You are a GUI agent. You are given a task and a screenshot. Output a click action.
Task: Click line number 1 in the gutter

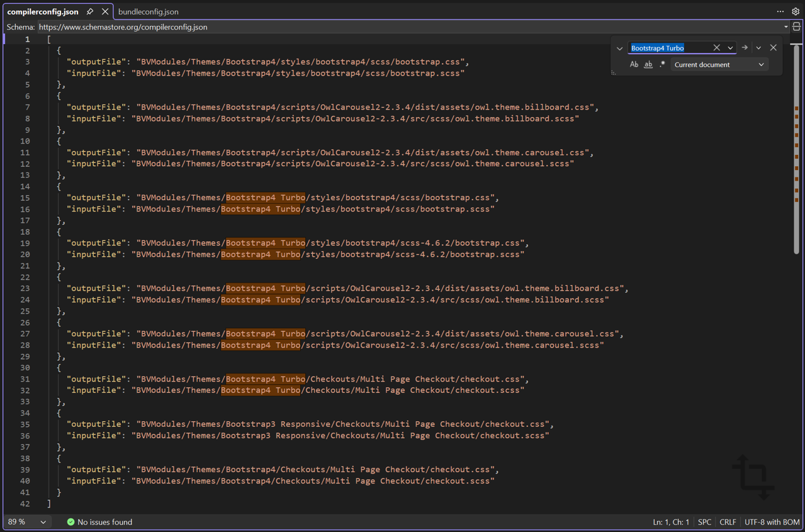click(x=27, y=39)
